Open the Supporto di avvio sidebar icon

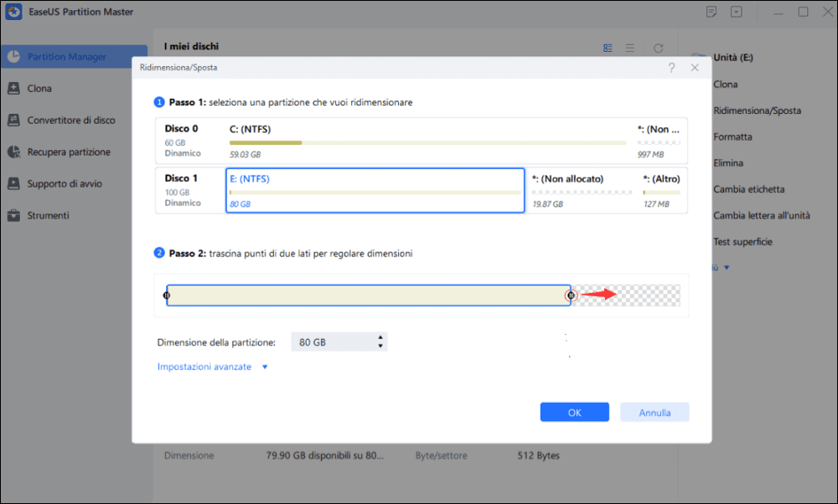click(14, 183)
